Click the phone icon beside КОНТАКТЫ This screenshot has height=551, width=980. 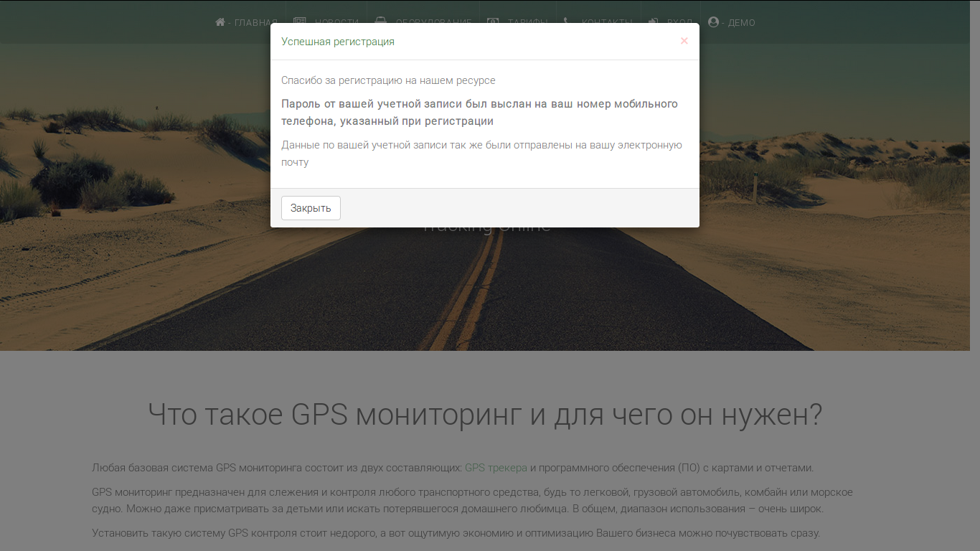[x=565, y=22]
